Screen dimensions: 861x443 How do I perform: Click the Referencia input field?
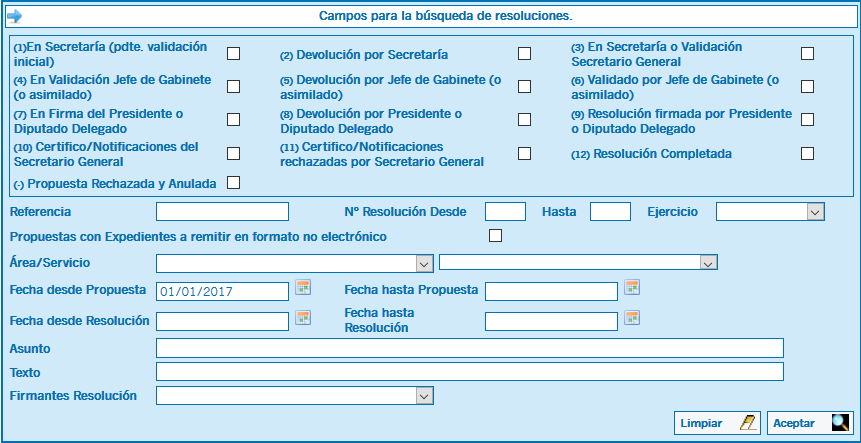click(x=222, y=211)
